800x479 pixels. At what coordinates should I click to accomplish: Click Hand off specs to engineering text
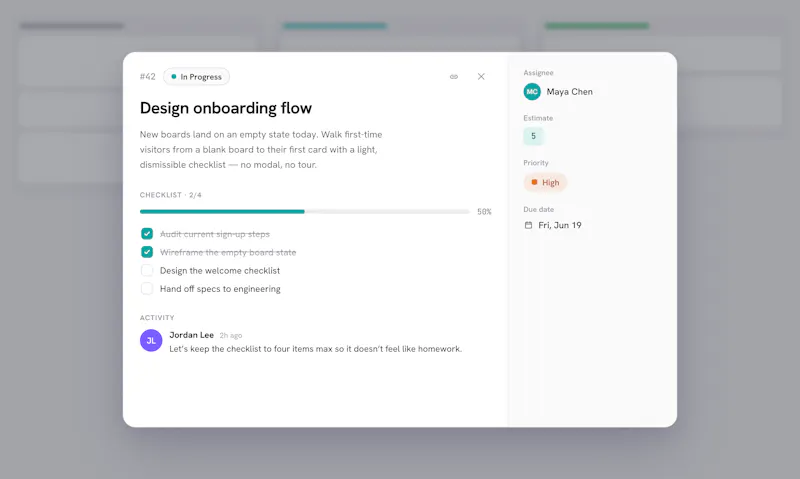point(220,289)
